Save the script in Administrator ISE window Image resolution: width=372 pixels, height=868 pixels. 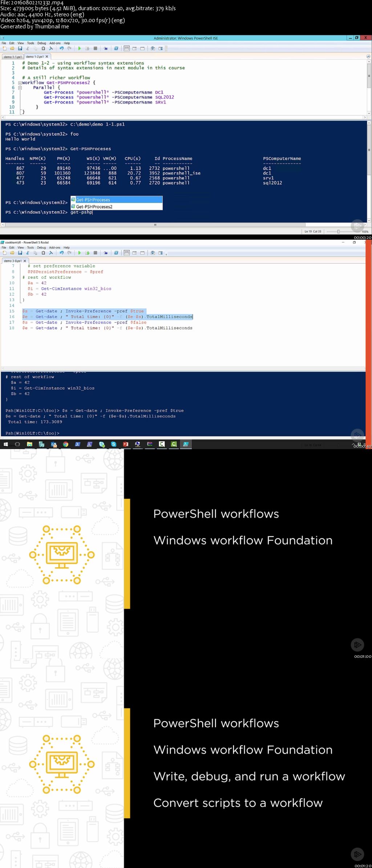tap(20, 48)
